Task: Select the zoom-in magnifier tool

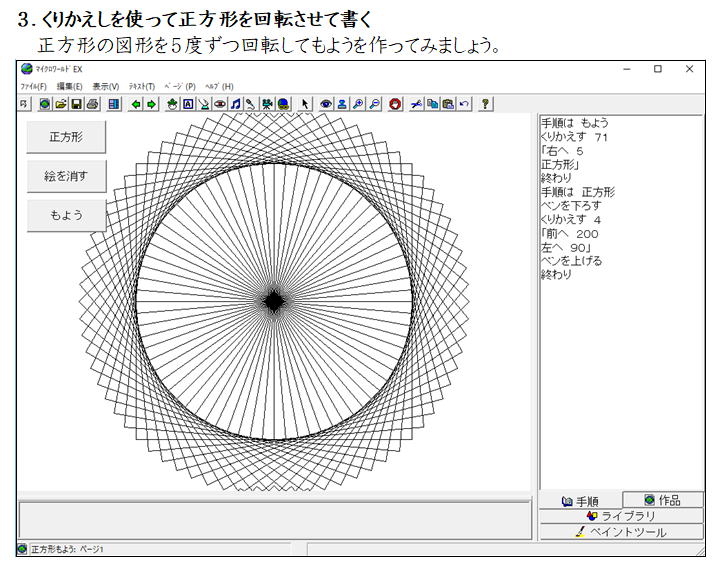Action: (358, 104)
